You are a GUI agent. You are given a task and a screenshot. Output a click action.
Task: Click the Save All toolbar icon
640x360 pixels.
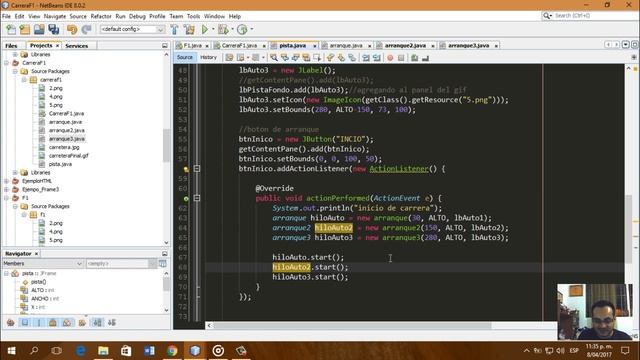click(53, 29)
